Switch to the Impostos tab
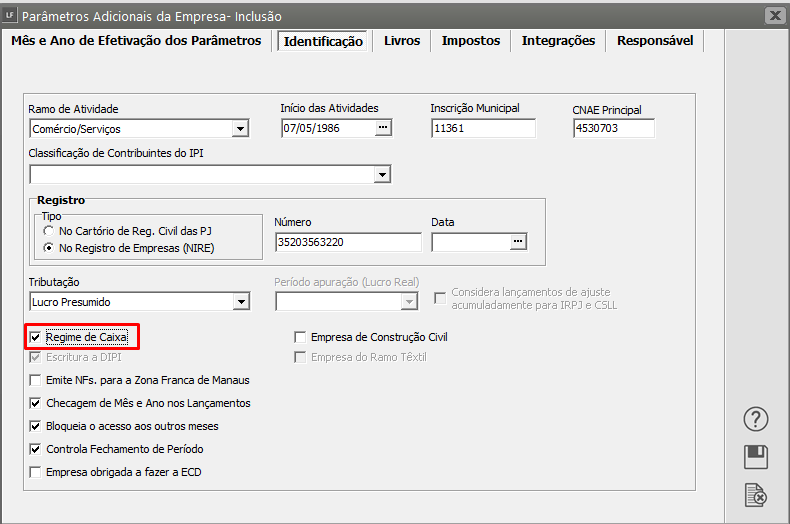790x524 pixels. 471,41
